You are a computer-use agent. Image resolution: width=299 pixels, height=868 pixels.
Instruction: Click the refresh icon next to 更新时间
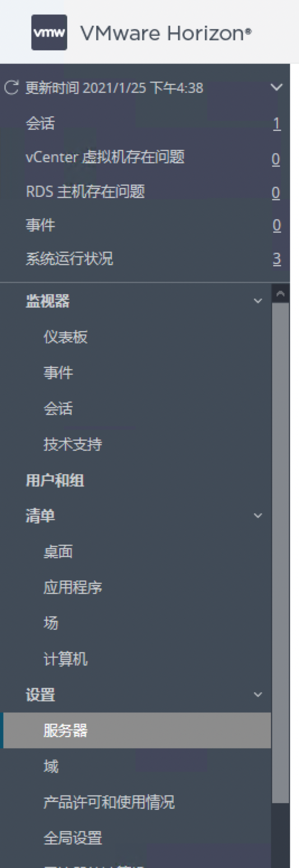point(12,88)
